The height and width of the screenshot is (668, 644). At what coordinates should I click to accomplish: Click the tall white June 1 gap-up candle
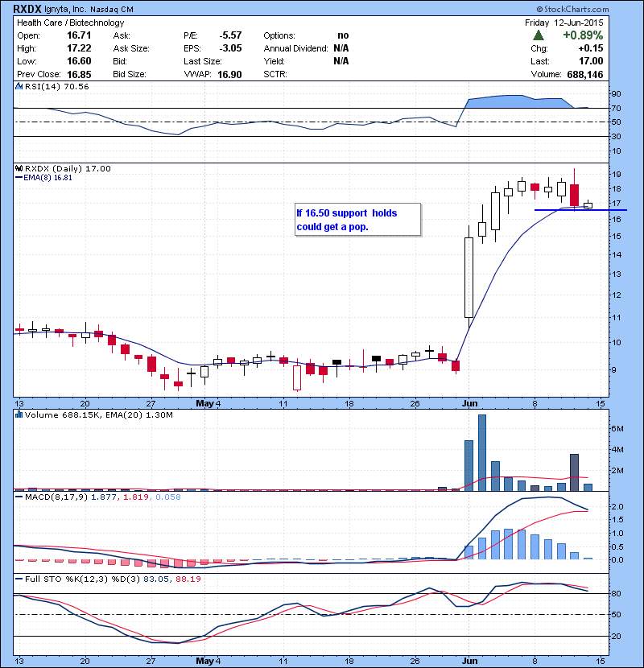(469, 278)
